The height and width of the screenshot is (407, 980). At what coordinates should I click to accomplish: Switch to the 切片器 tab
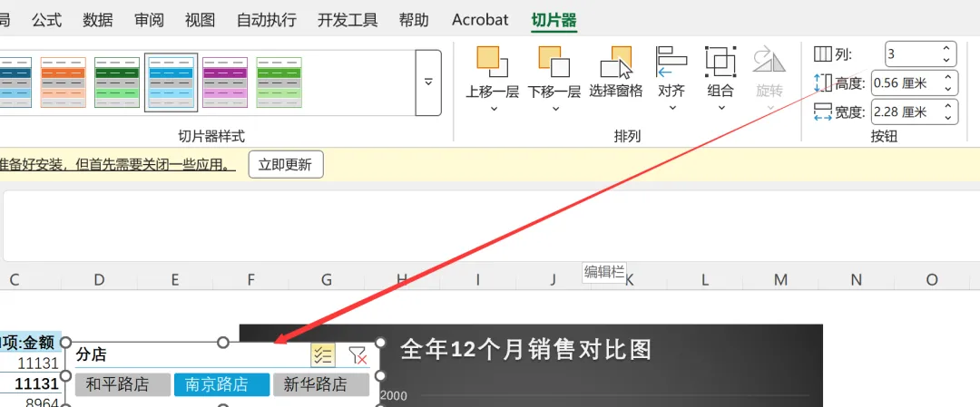[554, 20]
